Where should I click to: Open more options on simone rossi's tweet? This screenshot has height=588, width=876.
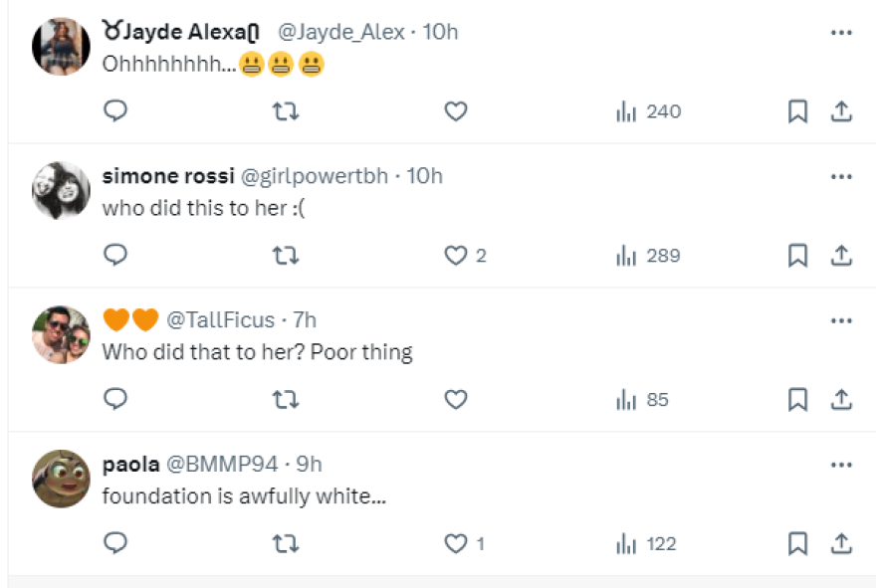pyautogui.click(x=841, y=176)
